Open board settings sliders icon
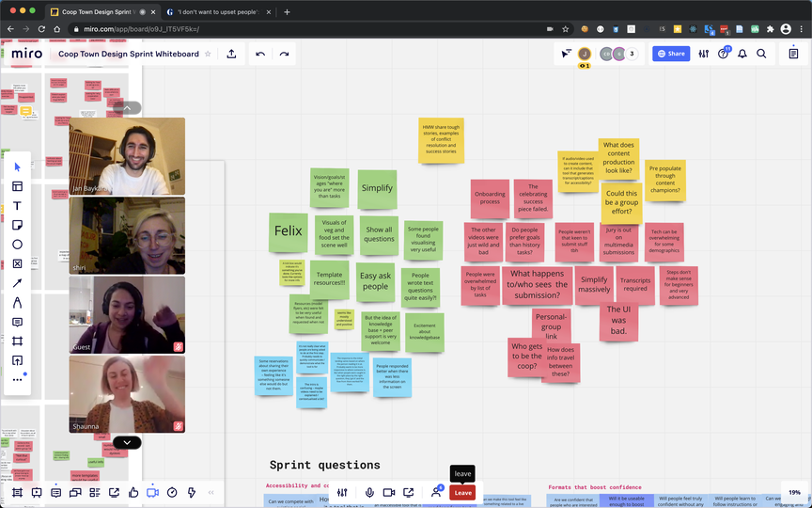 703,54
